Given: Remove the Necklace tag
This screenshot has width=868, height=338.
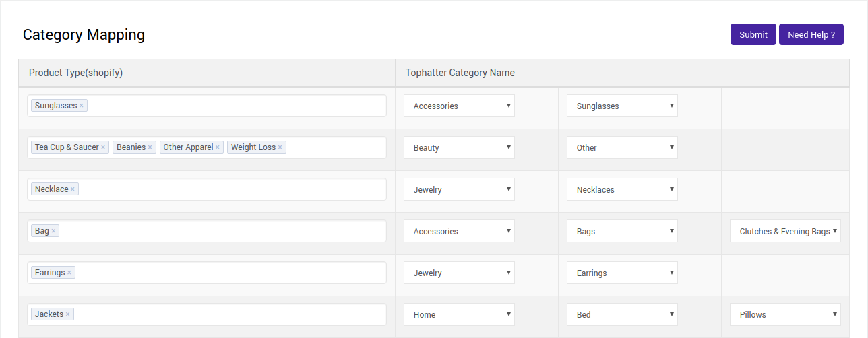Looking at the screenshot, I should [x=73, y=189].
